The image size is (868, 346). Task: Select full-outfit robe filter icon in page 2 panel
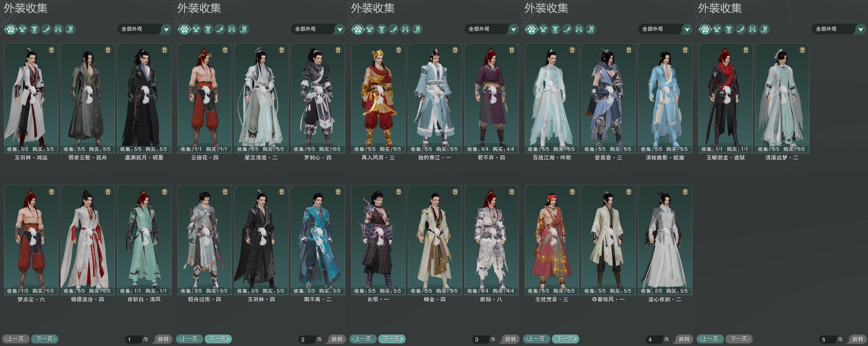(x=184, y=29)
